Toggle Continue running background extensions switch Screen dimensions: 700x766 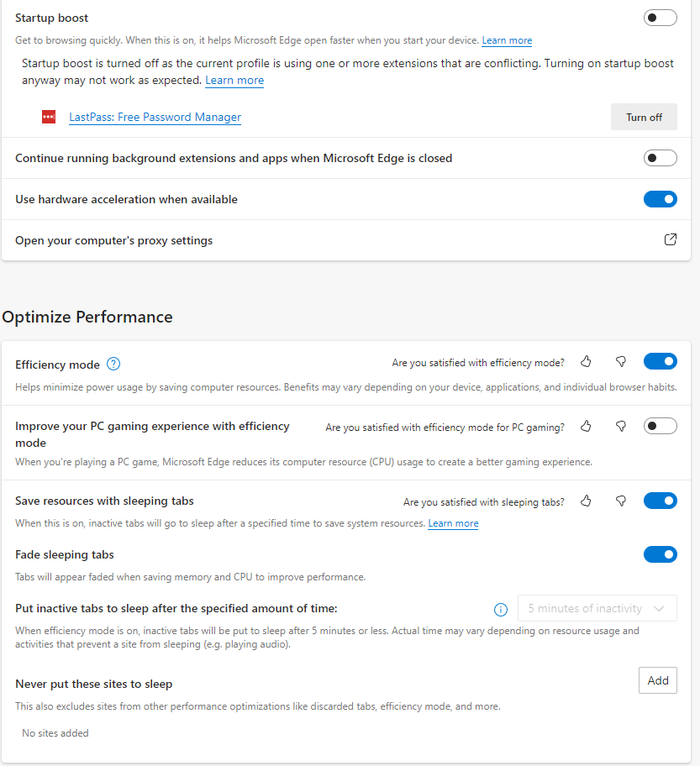point(660,158)
